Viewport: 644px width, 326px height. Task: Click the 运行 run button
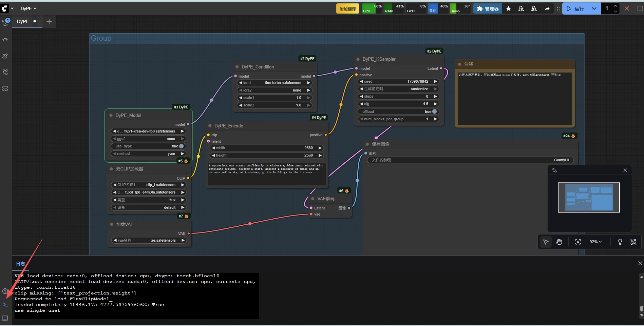(576, 9)
